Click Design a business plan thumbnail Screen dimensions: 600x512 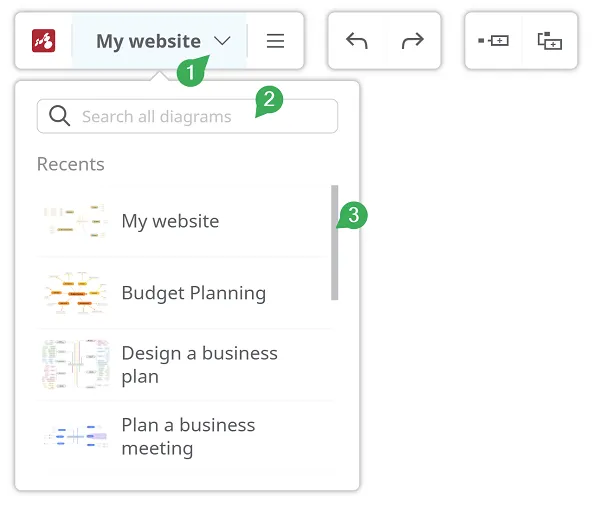[75, 365]
